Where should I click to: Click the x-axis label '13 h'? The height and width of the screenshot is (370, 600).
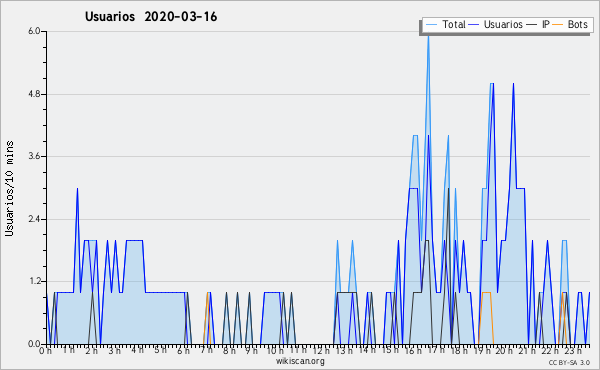point(344,350)
